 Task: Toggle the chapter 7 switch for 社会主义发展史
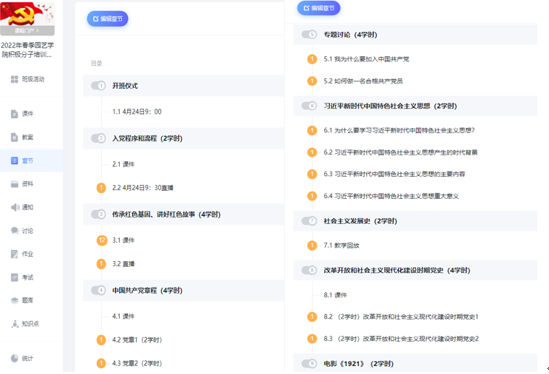[309, 221]
